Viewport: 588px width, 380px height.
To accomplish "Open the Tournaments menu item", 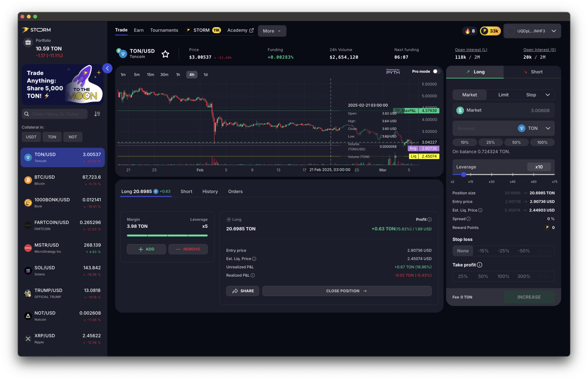I will pyautogui.click(x=164, y=30).
